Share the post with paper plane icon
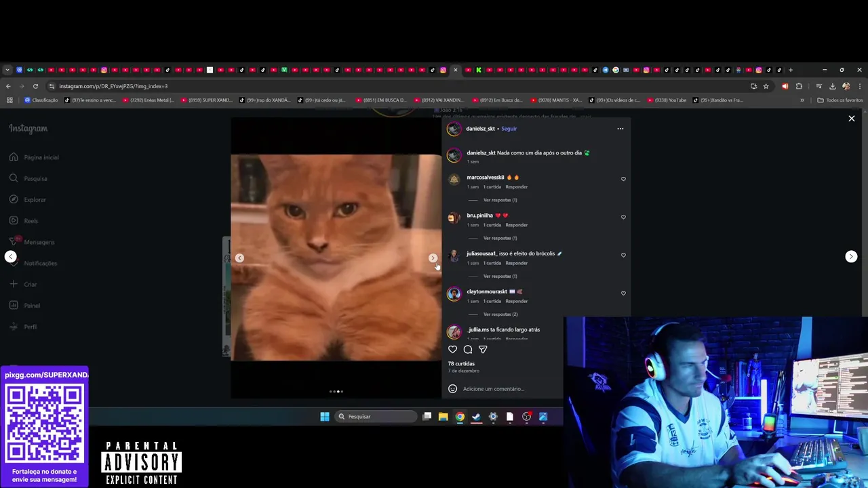868x488 pixels. point(483,349)
